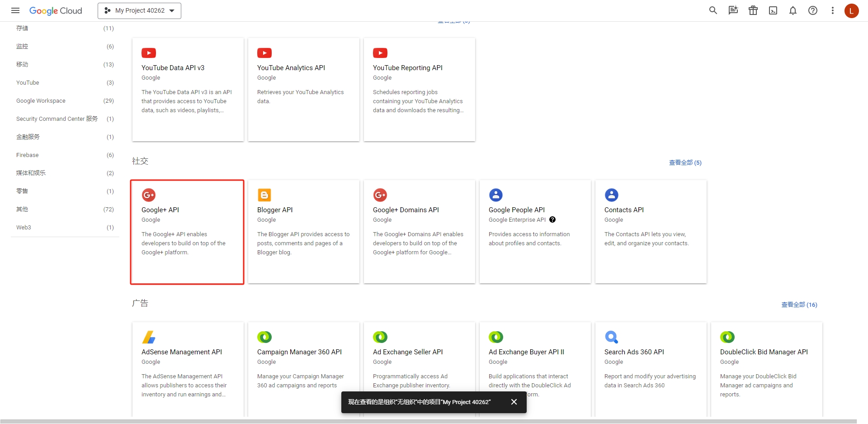Open Google+ API card title
The width and height of the screenshot is (868, 424).
[x=160, y=210]
